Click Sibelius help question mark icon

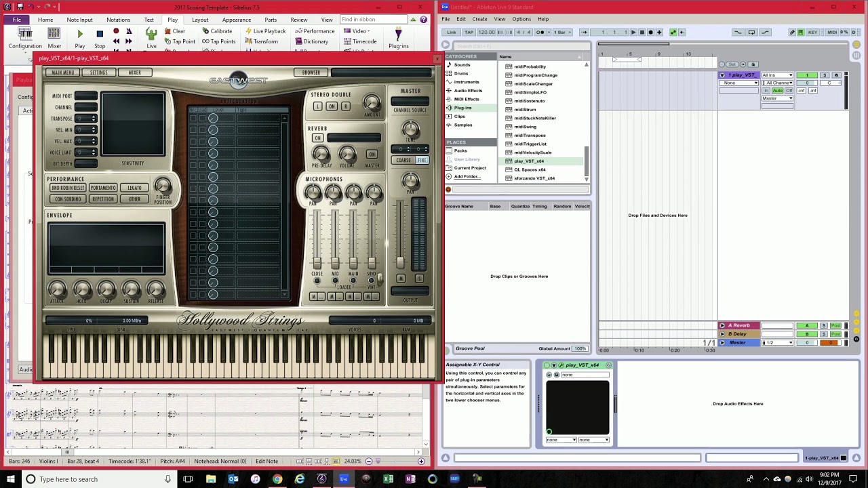click(425, 20)
